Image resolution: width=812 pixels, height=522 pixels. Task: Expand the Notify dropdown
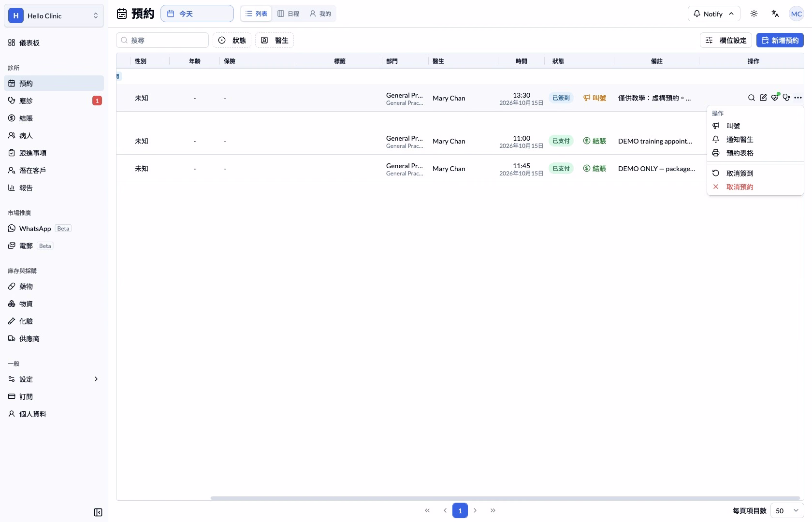714,14
